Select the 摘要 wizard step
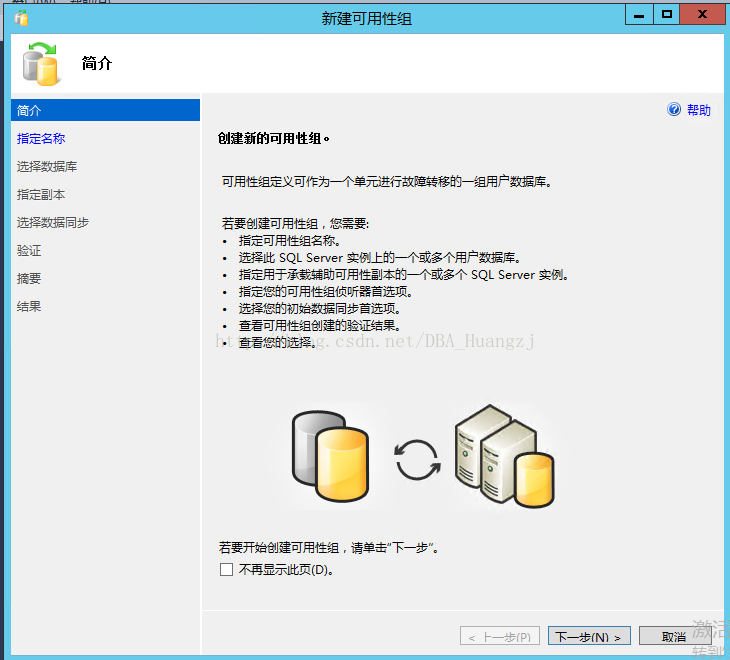The image size is (730, 660). click(29, 278)
